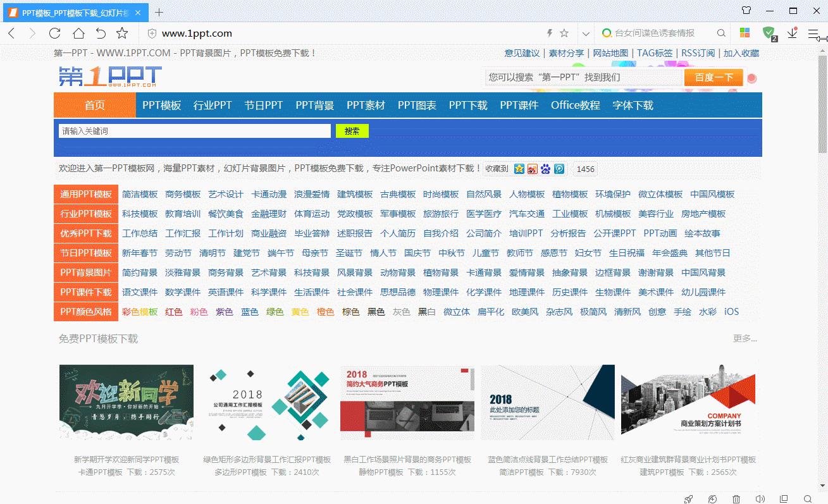828x504 pixels.
Task: Open the 更多... link
Action: click(x=745, y=338)
